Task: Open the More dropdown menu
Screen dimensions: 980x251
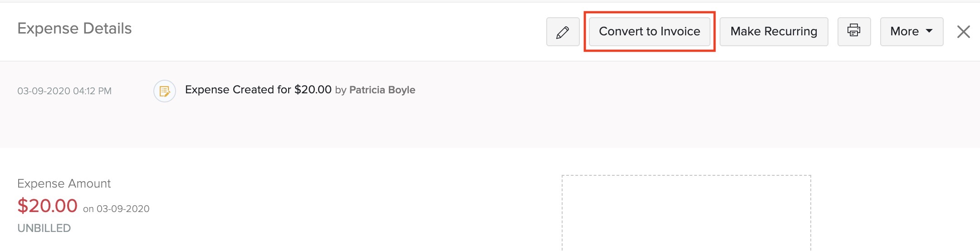Action: [904, 32]
